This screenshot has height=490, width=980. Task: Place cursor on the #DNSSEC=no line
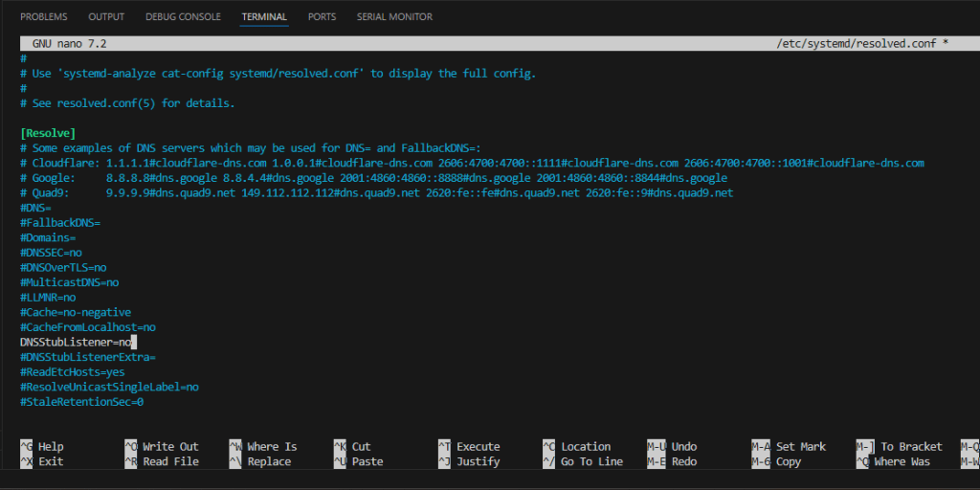[51, 253]
